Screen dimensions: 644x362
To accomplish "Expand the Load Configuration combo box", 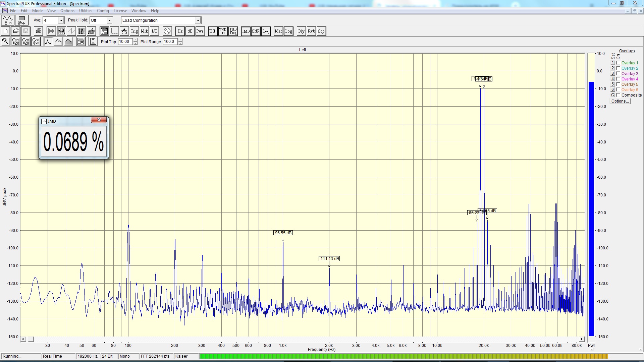I will coord(198,20).
